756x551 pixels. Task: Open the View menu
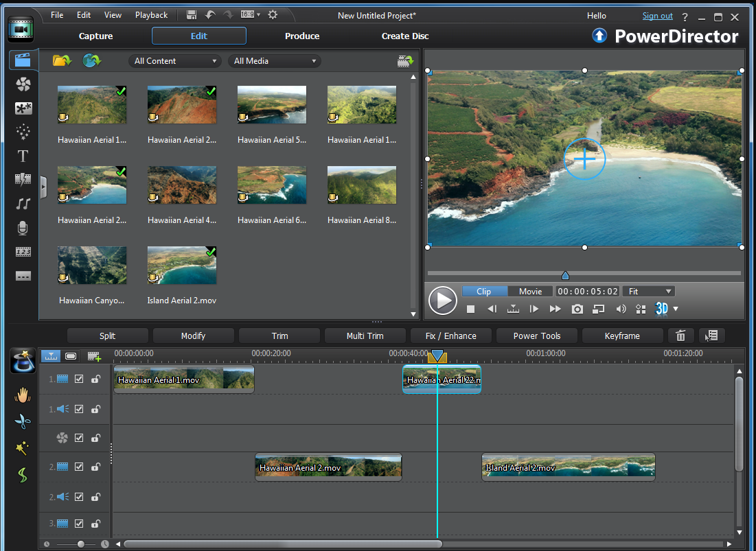tap(113, 15)
